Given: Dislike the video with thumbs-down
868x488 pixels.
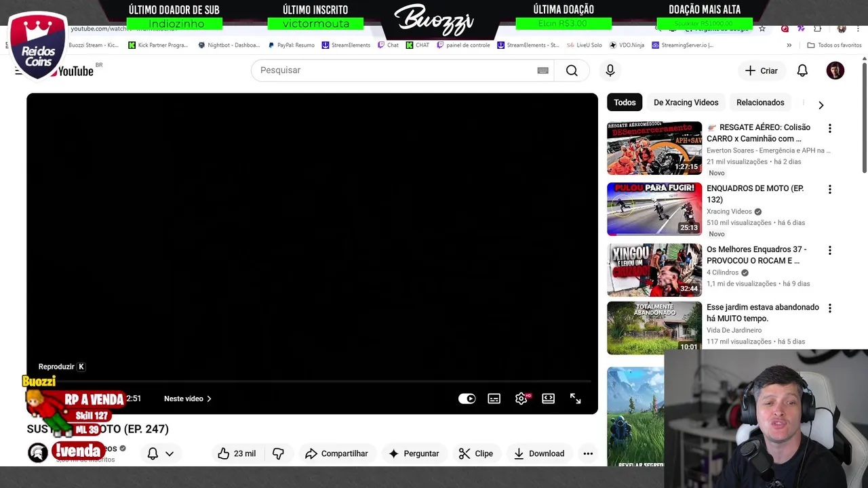Looking at the screenshot, I should (x=278, y=453).
